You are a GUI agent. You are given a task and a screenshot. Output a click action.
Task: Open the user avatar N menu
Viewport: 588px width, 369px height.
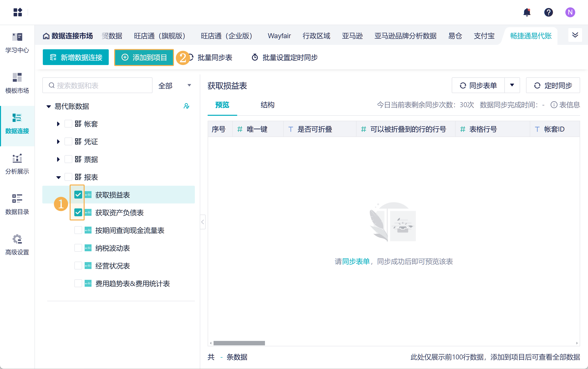coord(570,12)
